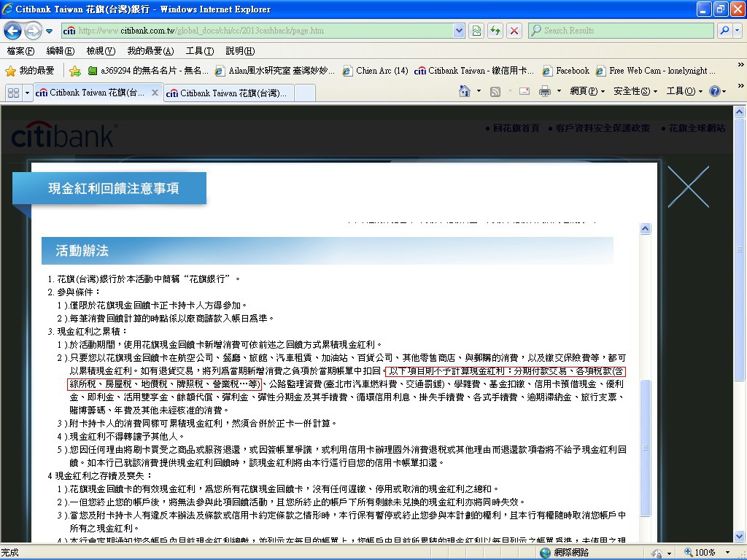The image size is (747, 560).
Task: Click the Read Mail icon
Action: point(525,91)
